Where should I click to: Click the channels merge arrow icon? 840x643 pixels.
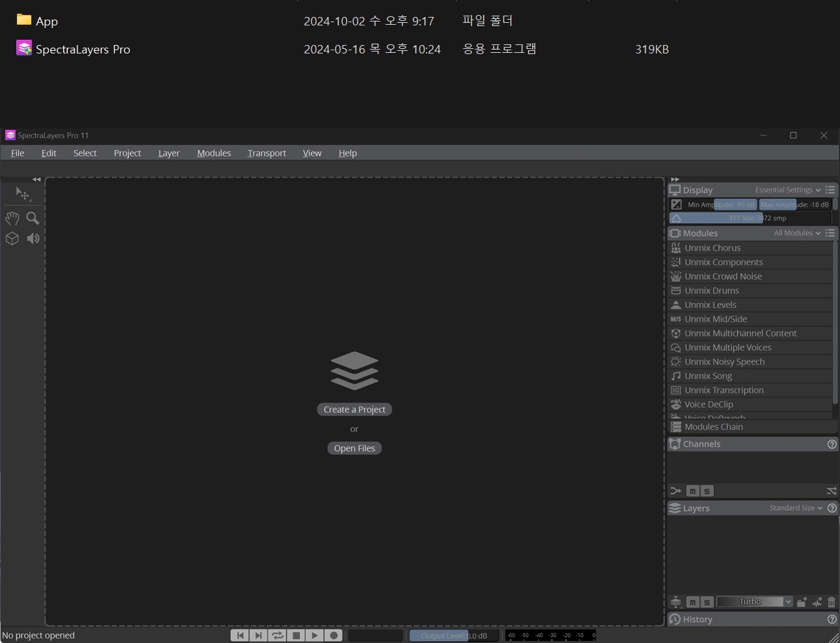point(676,491)
